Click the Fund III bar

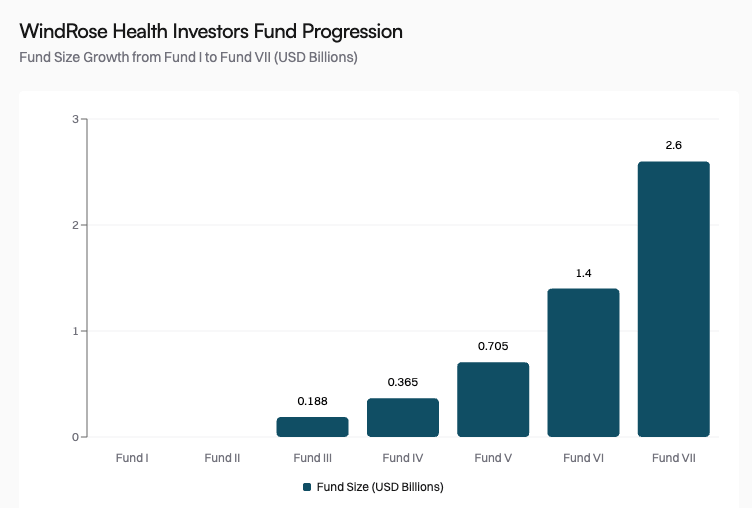(x=313, y=427)
